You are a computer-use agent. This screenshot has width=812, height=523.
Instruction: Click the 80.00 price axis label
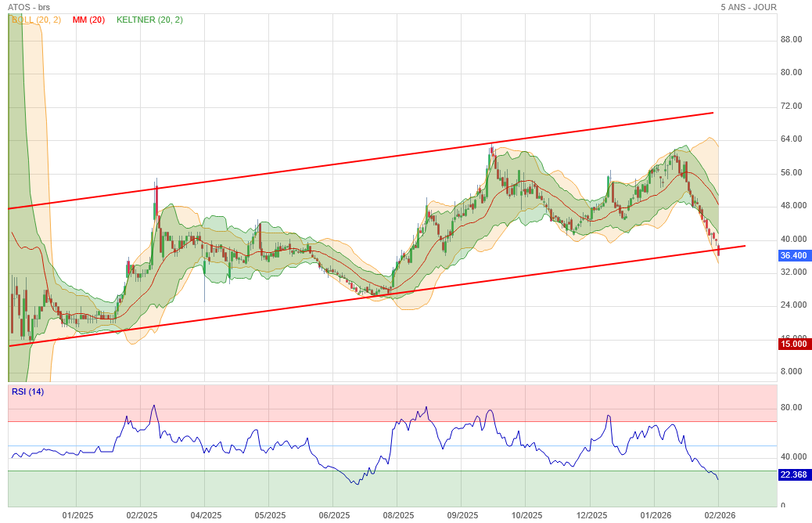792,73
